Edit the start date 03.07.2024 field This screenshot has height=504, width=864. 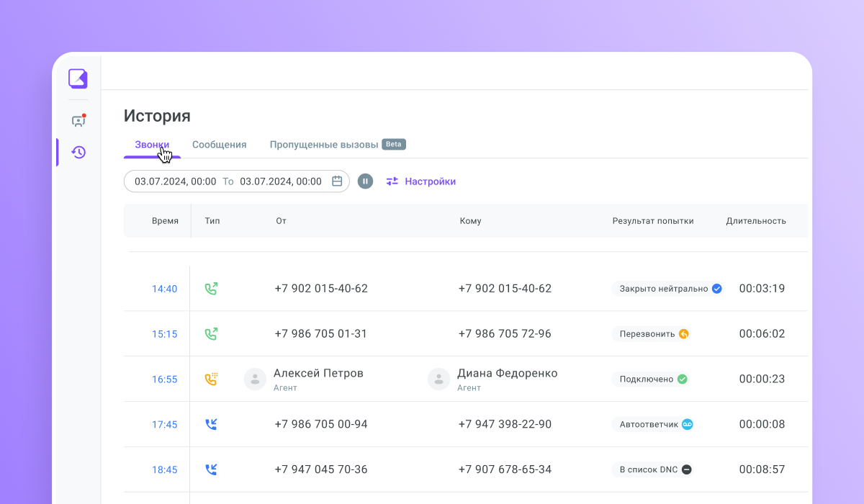175,181
